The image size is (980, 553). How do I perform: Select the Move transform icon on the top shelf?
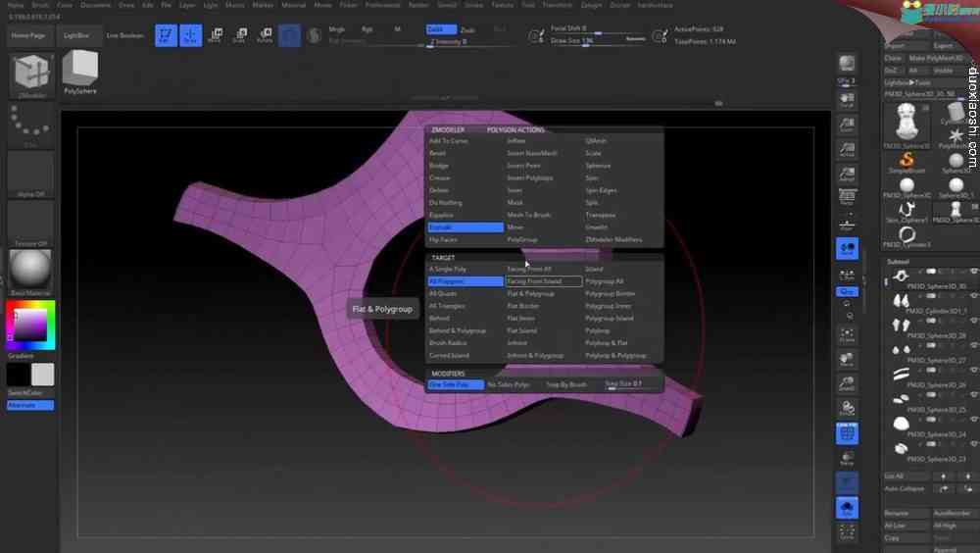click(215, 35)
